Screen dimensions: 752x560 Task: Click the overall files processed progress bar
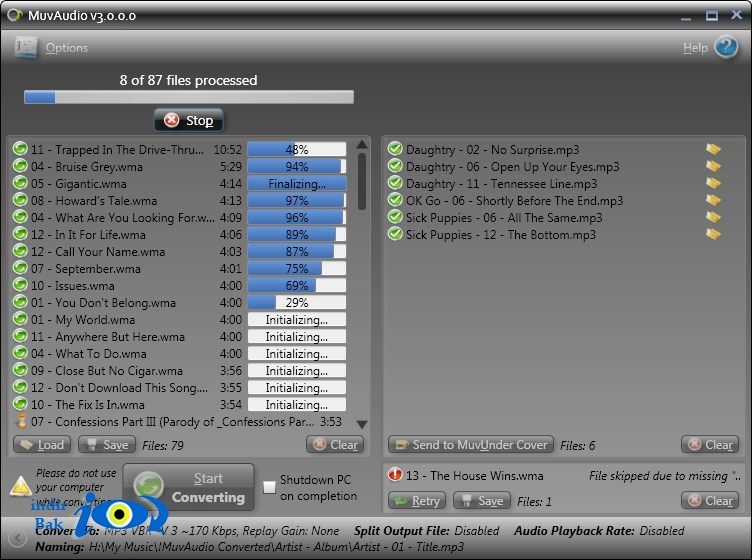189,97
